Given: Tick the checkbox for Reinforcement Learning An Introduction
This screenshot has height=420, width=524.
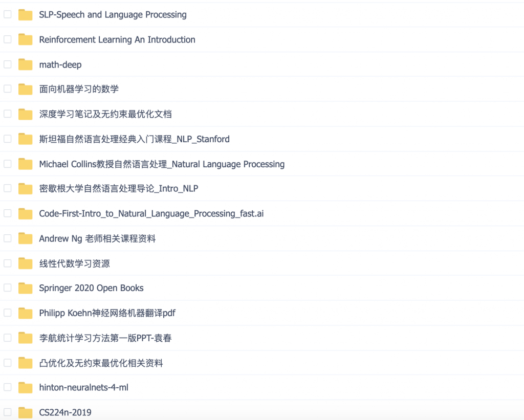Looking at the screenshot, I should [8, 39].
